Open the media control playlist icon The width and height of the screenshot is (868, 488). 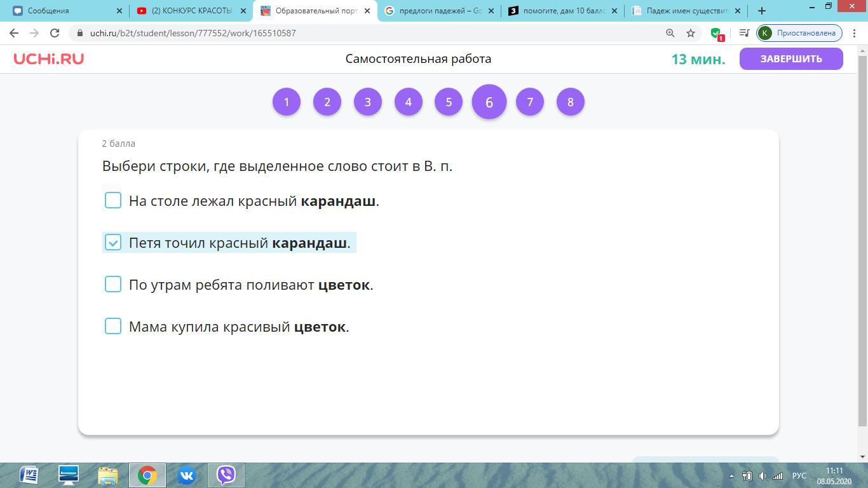coord(744,33)
